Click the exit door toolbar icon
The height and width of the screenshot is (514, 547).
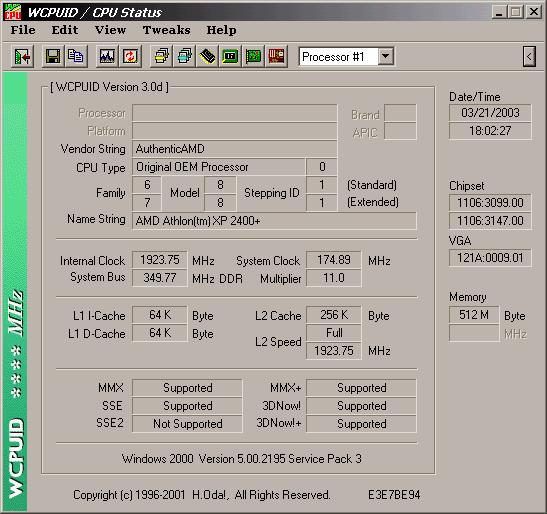23,56
